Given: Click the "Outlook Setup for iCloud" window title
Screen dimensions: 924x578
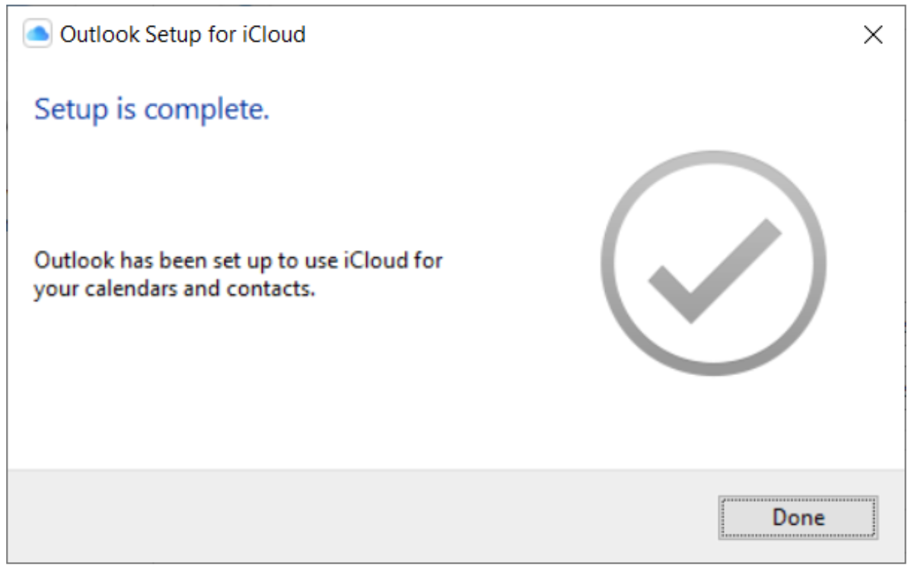Looking at the screenshot, I should [183, 34].
